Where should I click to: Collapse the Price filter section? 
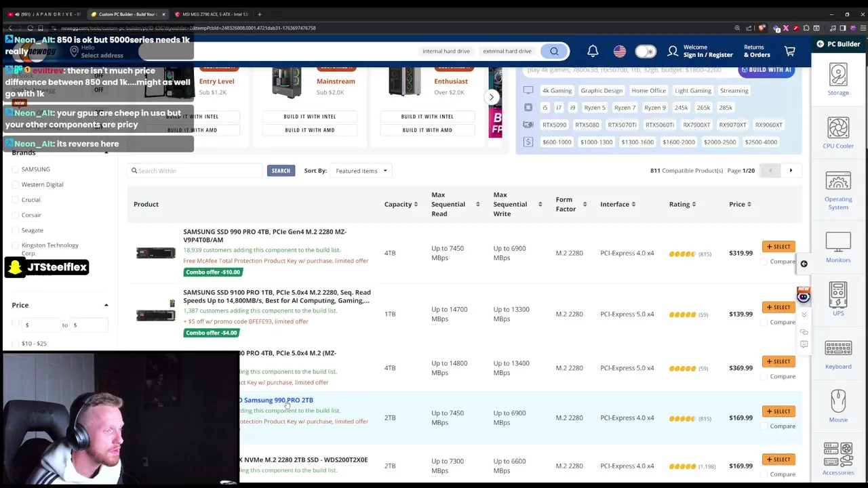pos(106,305)
